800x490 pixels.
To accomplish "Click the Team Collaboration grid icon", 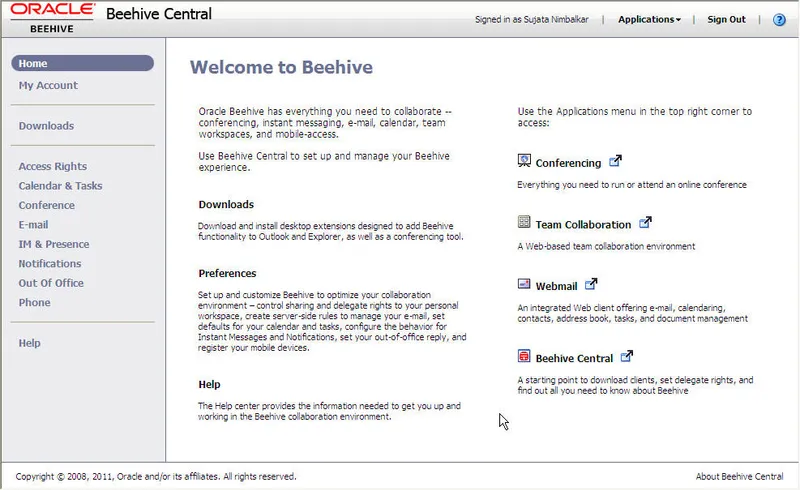I will (x=524, y=222).
